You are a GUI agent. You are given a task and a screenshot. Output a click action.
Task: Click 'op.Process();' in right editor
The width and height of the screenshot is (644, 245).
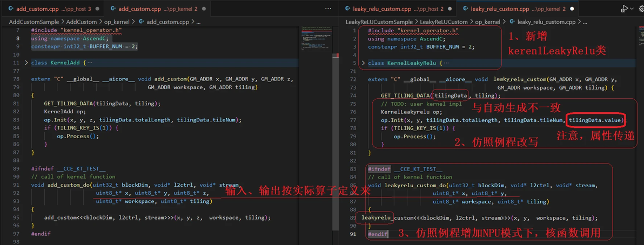point(415,137)
